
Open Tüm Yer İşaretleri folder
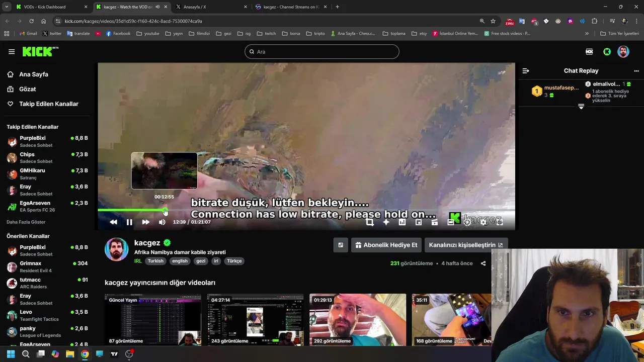[619, 34]
